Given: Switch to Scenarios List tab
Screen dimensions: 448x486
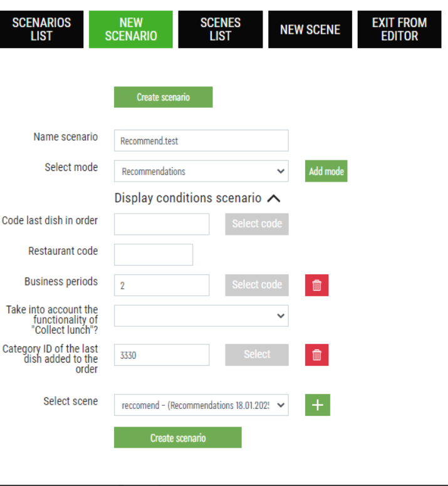Looking at the screenshot, I should point(41,29).
